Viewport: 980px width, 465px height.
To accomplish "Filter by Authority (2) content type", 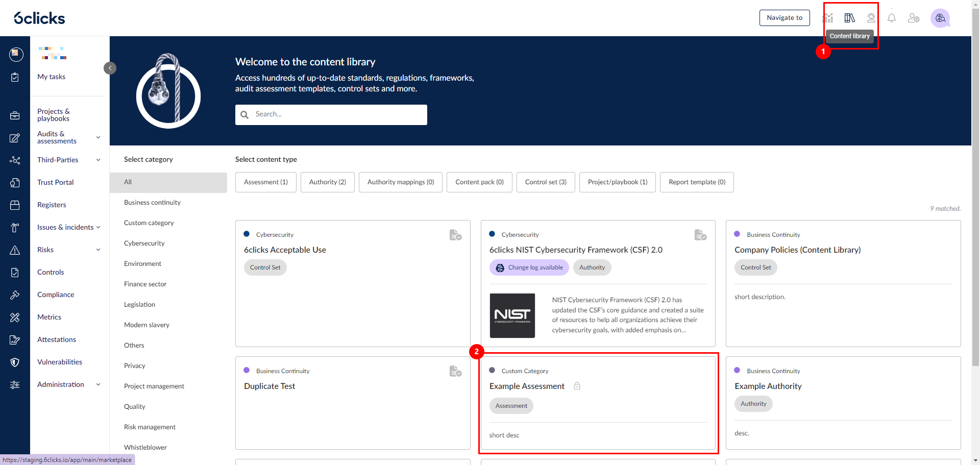I will pyautogui.click(x=328, y=182).
